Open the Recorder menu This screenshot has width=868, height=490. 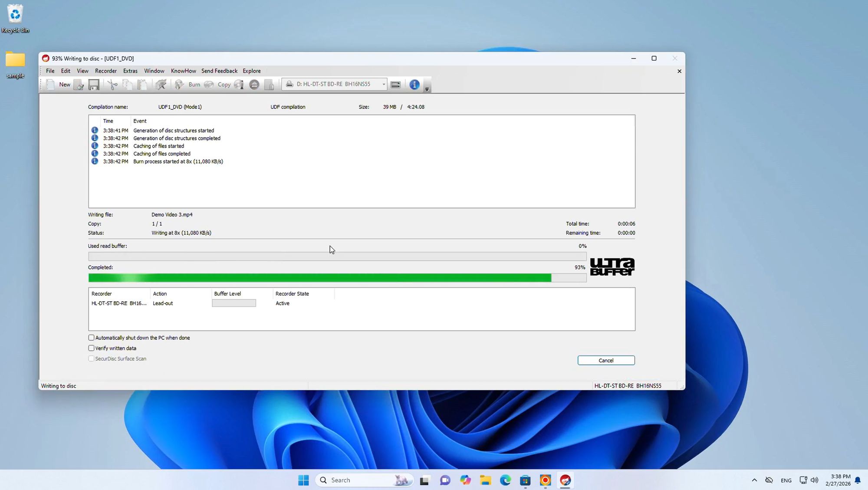pos(105,71)
